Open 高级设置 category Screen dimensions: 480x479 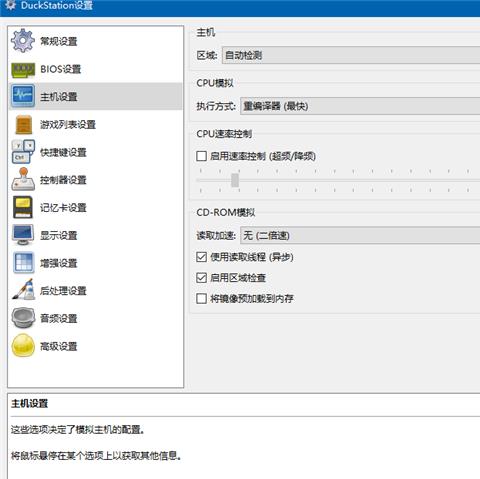pyautogui.click(x=95, y=346)
